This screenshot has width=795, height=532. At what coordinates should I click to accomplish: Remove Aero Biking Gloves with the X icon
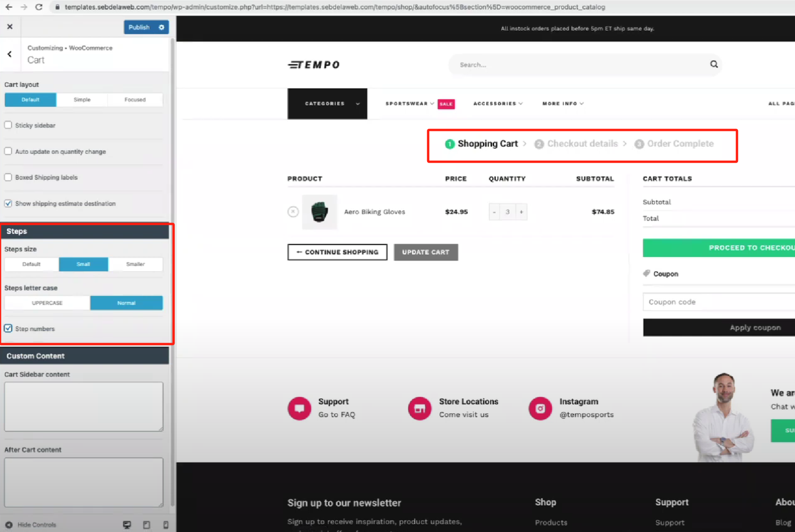(x=293, y=212)
